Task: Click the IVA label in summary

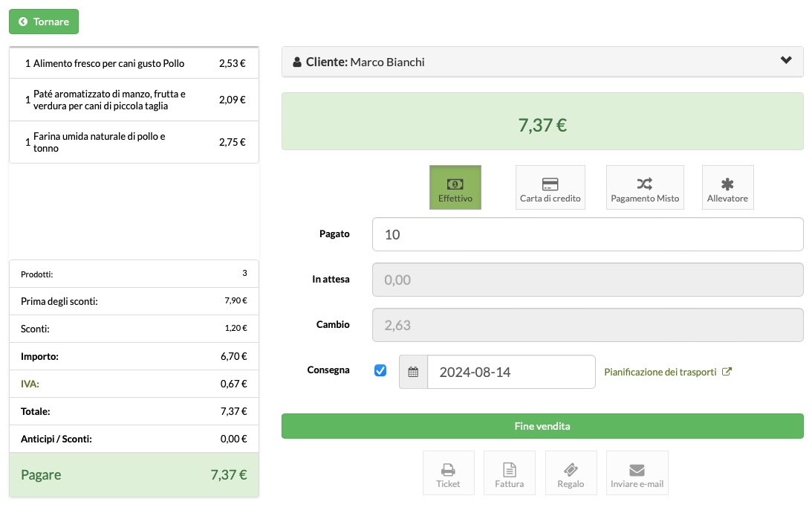Action: click(x=30, y=384)
